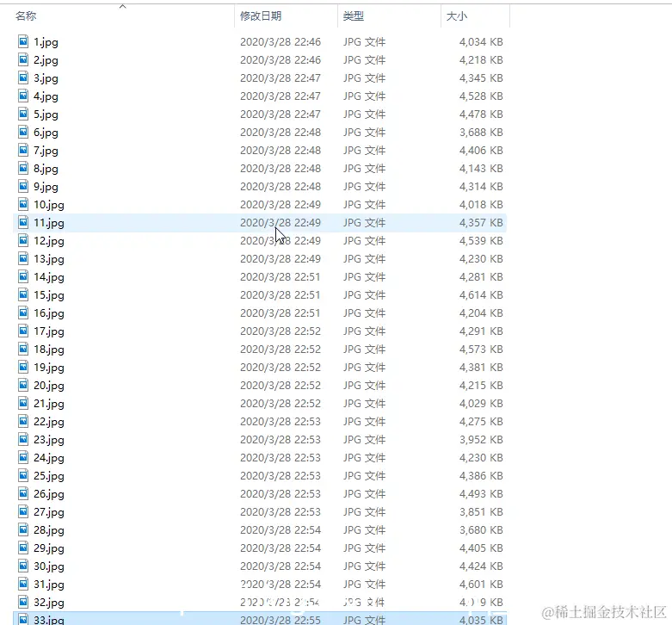Click the size value 4,381 KB
This screenshot has height=625, width=672.
481,368
